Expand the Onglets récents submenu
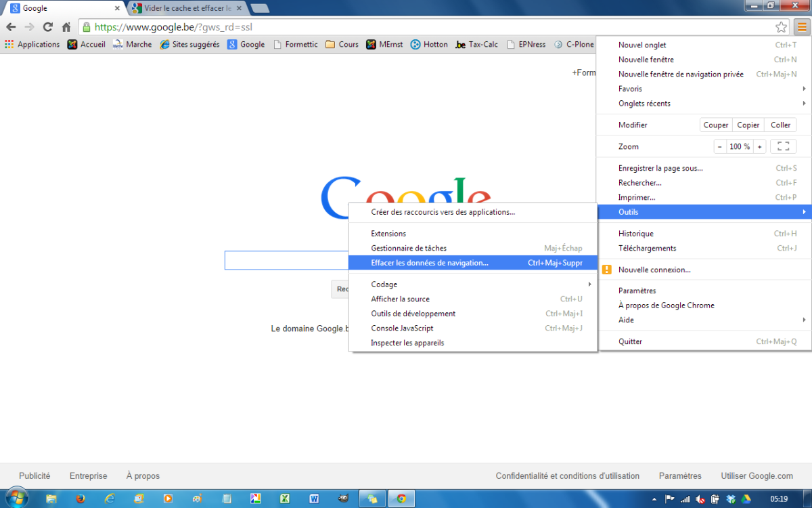 coord(704,104)
